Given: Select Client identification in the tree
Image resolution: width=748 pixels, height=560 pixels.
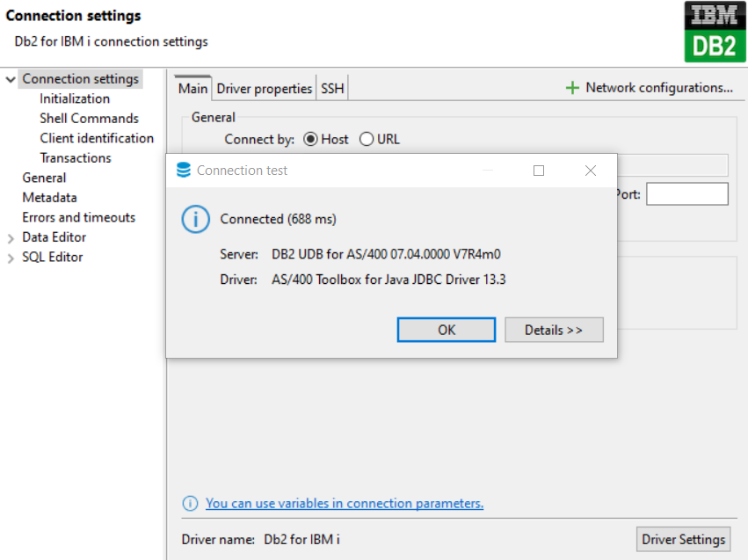Looking at the screenshot, I should click(x=97, y=138).
